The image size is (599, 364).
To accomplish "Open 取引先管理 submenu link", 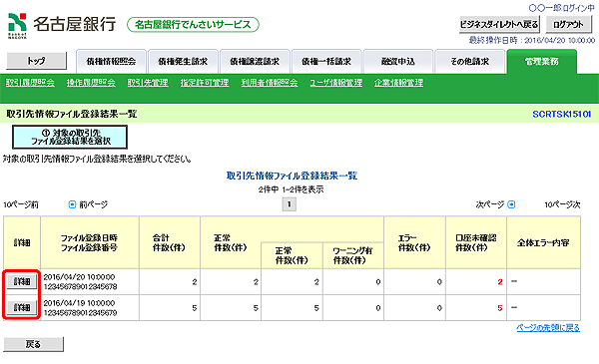I will point(148,83).
